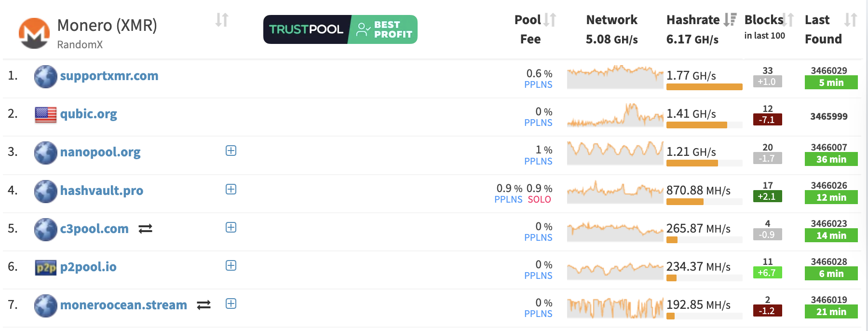The width and height of the screenshot is (868, 331).
Task: Open the supportxmr.com pool page
Action: [x=109, y=76]
